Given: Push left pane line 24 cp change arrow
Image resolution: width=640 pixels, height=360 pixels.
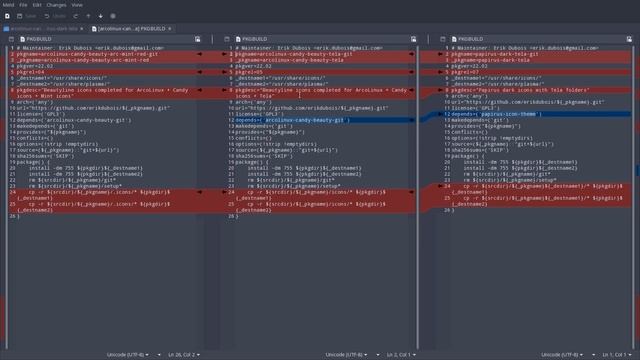Looking at the screenshot, I should coord(200,192).
